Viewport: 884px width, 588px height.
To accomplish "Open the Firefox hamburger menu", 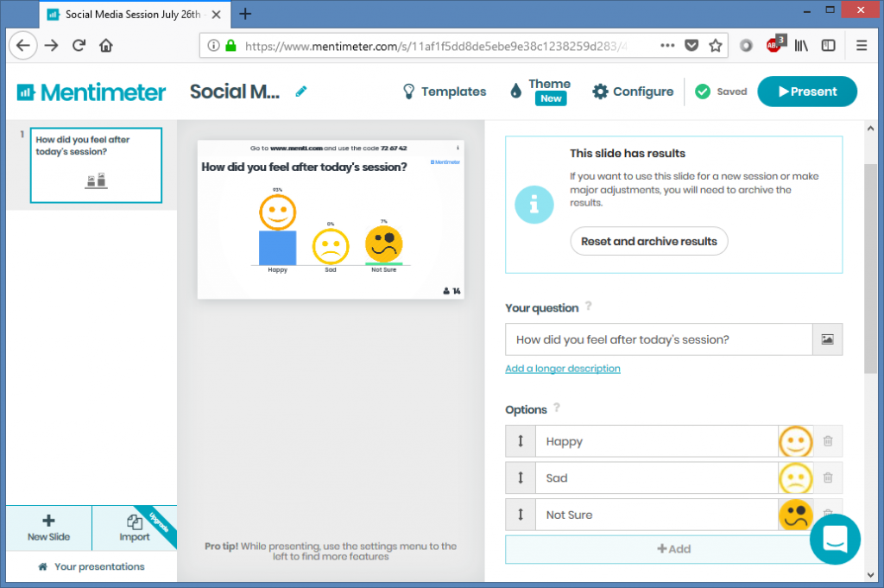I will [x=862, y=46].
